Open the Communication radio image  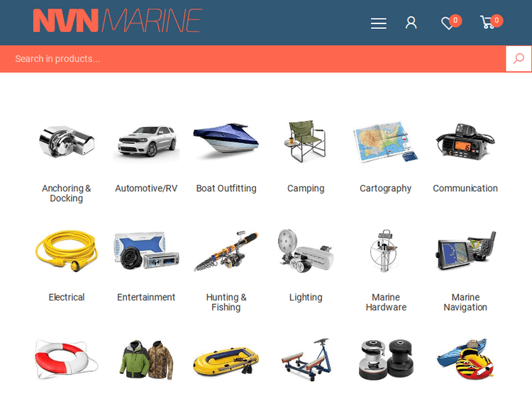[x=465, y=140]
